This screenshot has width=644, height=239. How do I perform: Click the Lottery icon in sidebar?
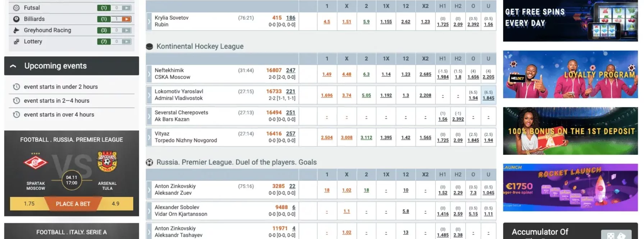(16, 42)
